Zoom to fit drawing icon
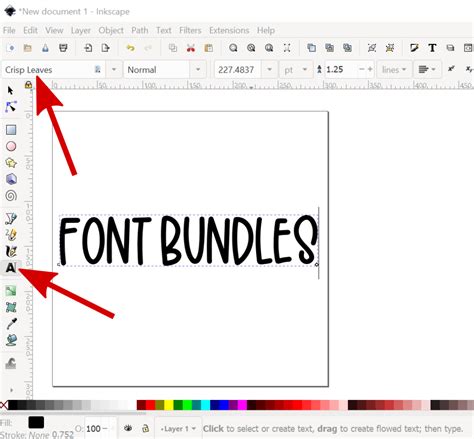This screenshot has height=439, width=474. (x=251, y=48)
